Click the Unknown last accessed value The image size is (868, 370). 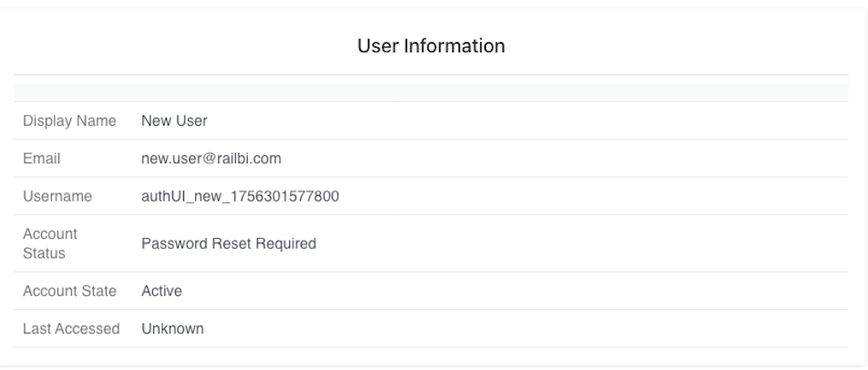[172, 328]
